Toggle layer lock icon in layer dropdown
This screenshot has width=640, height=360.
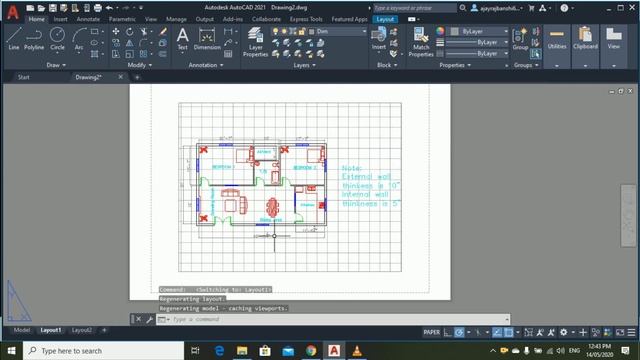302,31
